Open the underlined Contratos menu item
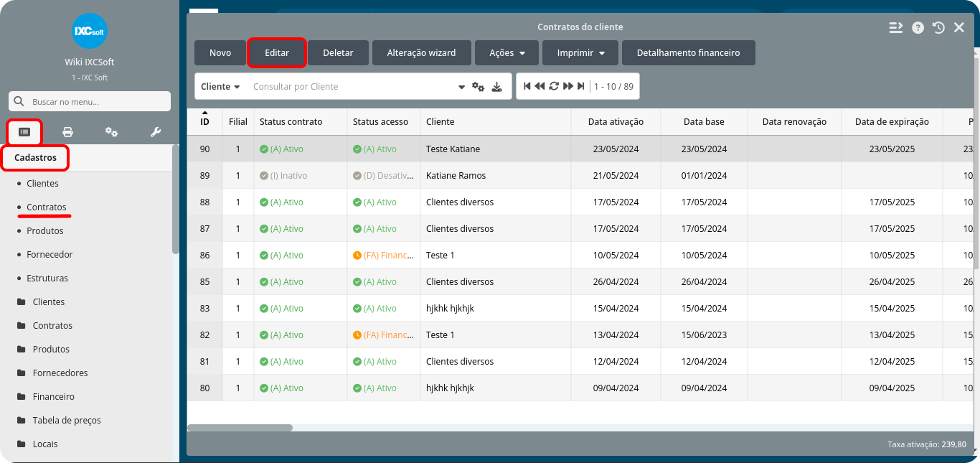The image size is (980, 463). coord(47,207)
